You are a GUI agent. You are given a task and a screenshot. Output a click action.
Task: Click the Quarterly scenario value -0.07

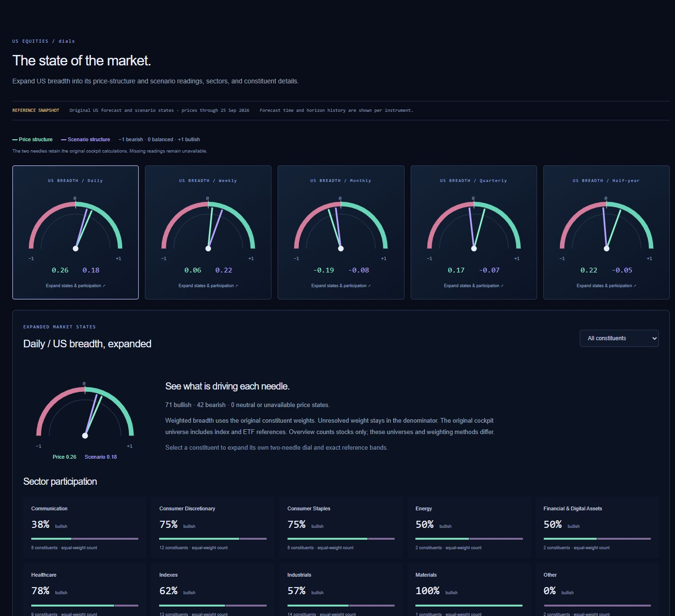tap(489, 270)
